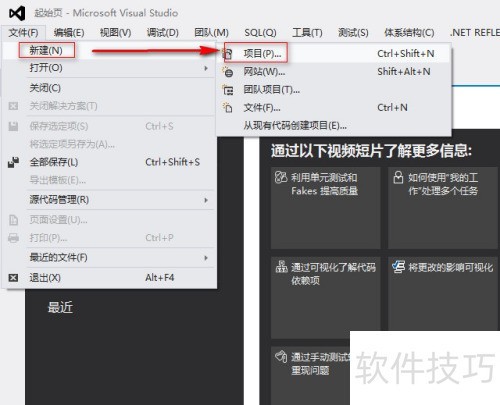The width and height of the screenshot is (500, 405).
Task: Open the 利用单元测试和 Fakes 提高质量 video tile
Action: pos(325,208)
